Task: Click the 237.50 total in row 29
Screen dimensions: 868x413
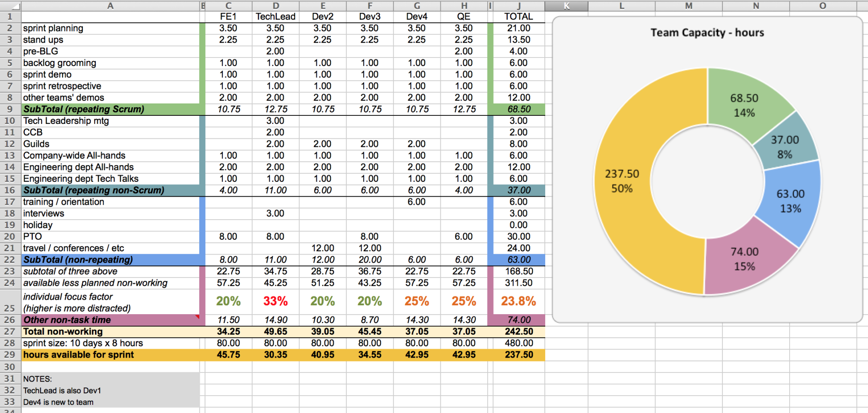Action: (x=519, y=355)
